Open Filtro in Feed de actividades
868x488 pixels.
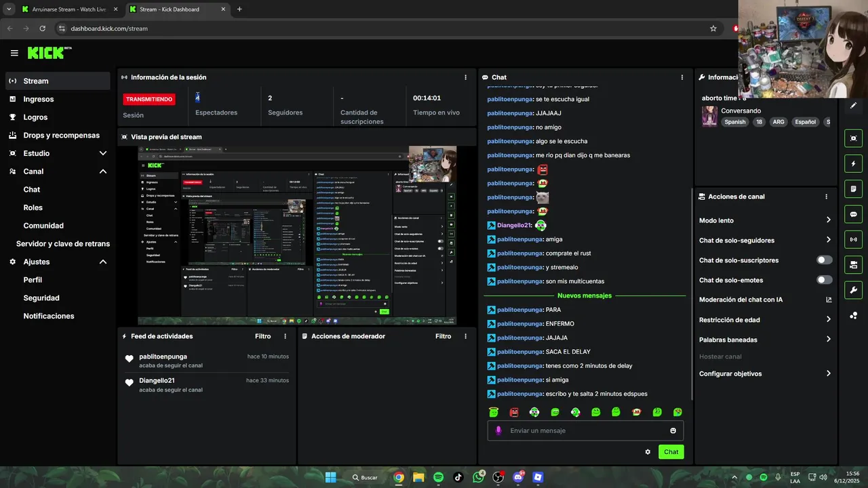262,336
